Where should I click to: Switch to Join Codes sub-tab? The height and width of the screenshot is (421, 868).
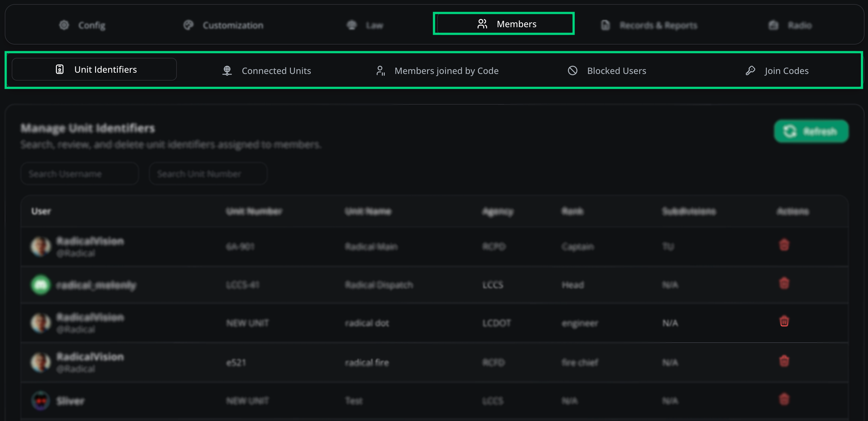[777, 71]
